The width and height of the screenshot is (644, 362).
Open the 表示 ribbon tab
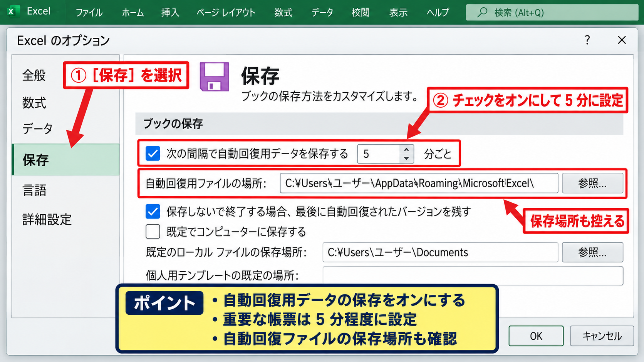(398, 12)
